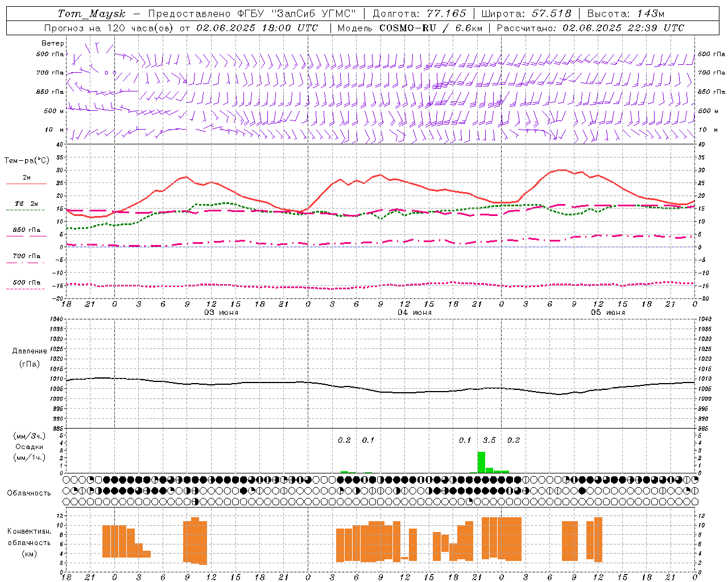Click 'Предоставлено ФГБУ "ЗапСиб УГМС"' provider text
This screenshot has height=582, width=728.
coord(252,14)
